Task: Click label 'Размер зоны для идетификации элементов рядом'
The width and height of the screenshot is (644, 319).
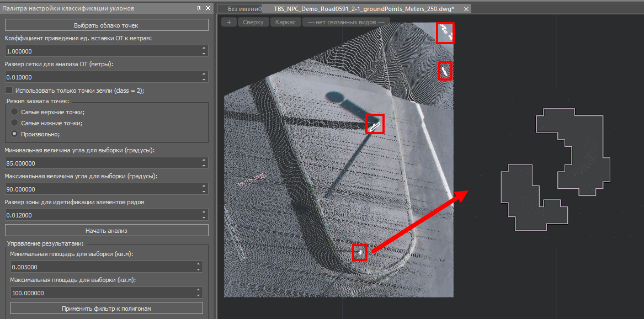Action: [x=74, y=202]
